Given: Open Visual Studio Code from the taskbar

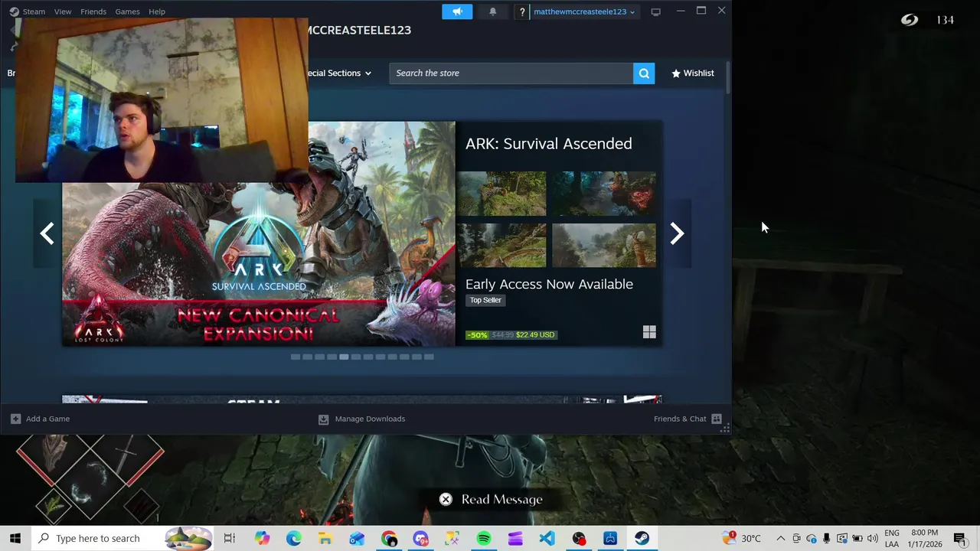Looking at the screenshot, I should (x=547, y=538).
